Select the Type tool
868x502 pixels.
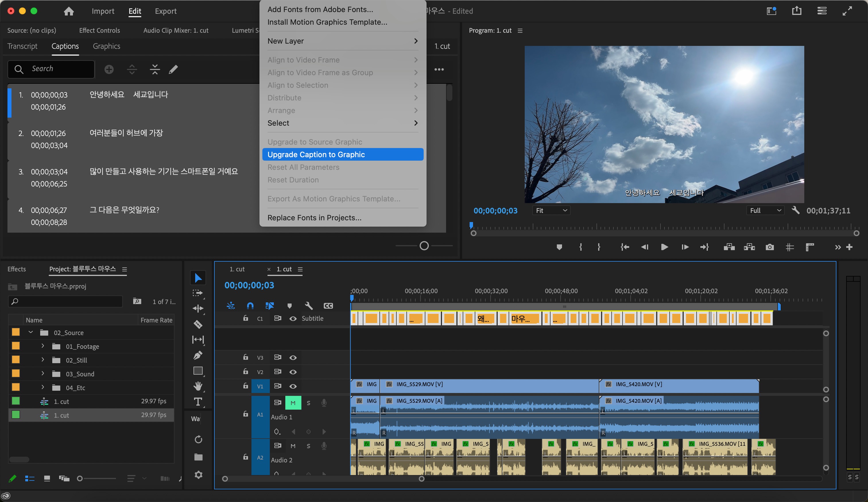tap(198, 402)
